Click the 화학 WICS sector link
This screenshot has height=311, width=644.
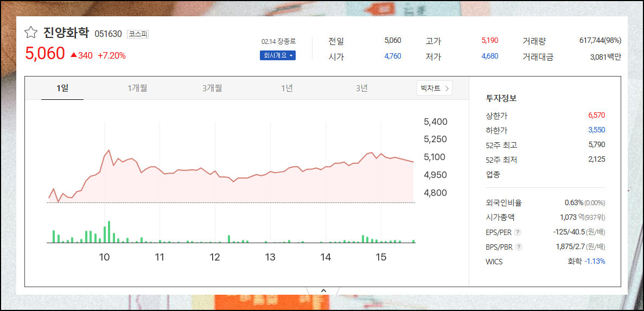pos(575,261)
